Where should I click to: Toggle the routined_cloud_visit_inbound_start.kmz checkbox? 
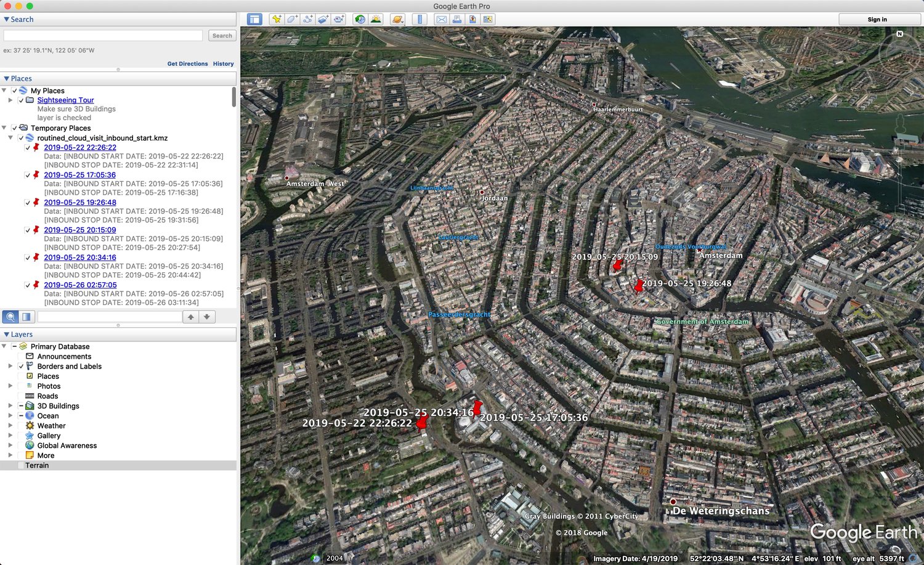point(21,138)
